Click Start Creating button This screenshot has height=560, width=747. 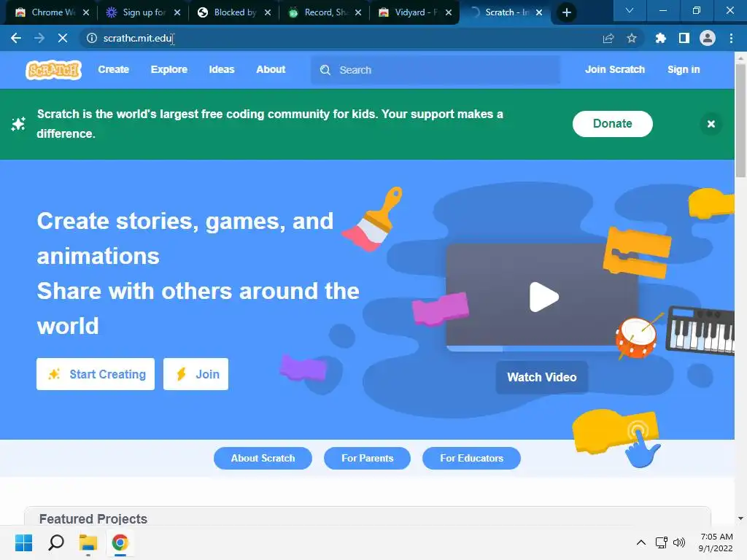(x=96, y=374)
